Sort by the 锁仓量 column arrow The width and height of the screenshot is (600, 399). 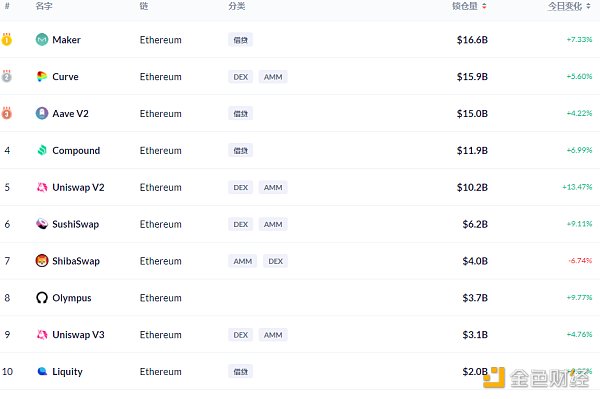pos(484,6)
